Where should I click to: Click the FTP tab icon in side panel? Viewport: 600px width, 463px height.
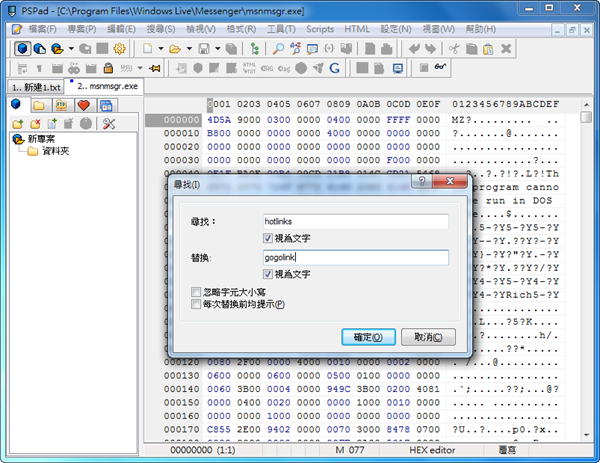tap(61, 105)
